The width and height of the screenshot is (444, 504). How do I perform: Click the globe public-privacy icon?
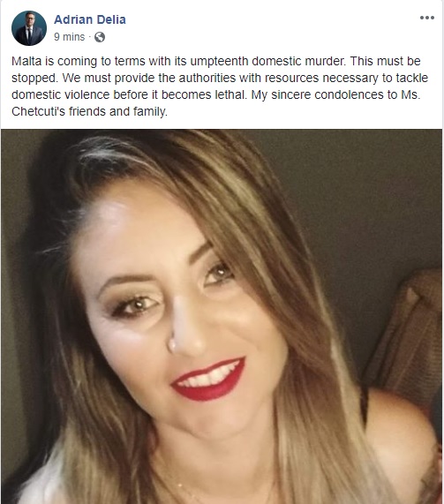100,37
